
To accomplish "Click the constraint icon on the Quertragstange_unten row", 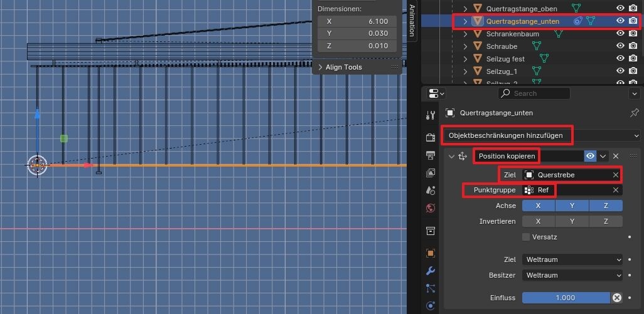I will pos(578,21).
